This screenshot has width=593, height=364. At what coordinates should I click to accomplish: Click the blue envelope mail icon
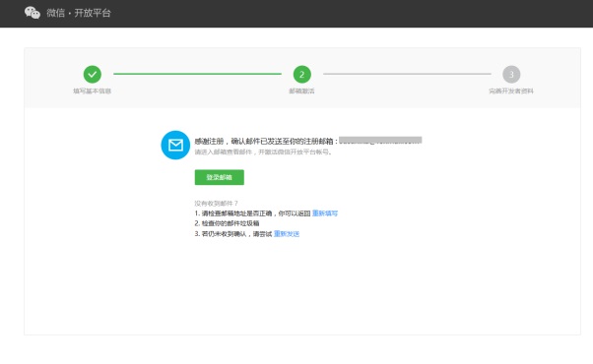click(x=175, y=145)
